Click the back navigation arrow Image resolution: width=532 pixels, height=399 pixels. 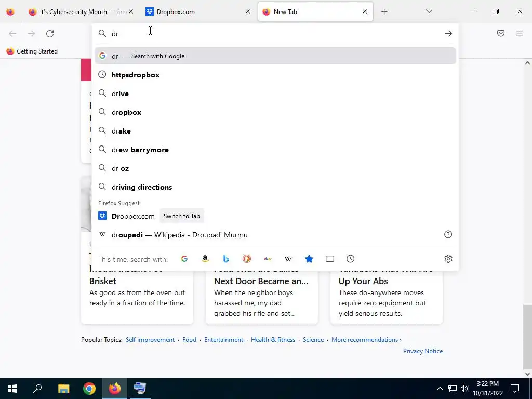[12, 34]
